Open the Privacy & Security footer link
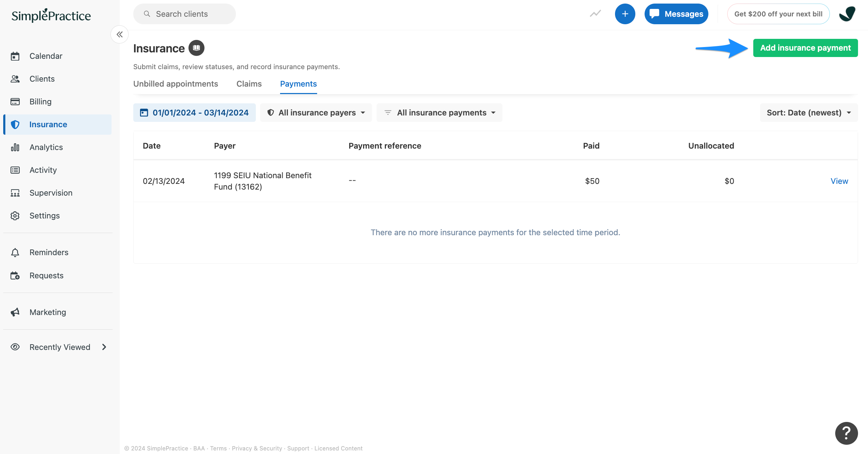 [x=257, y=448]
